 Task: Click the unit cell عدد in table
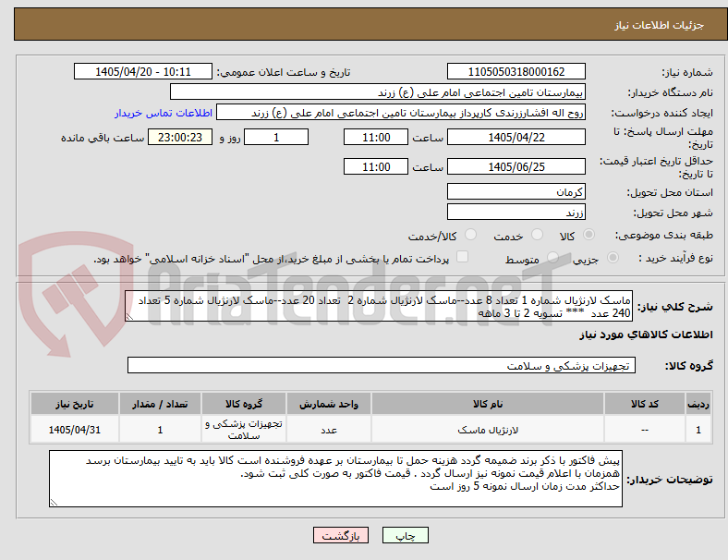tap(329, 430)
